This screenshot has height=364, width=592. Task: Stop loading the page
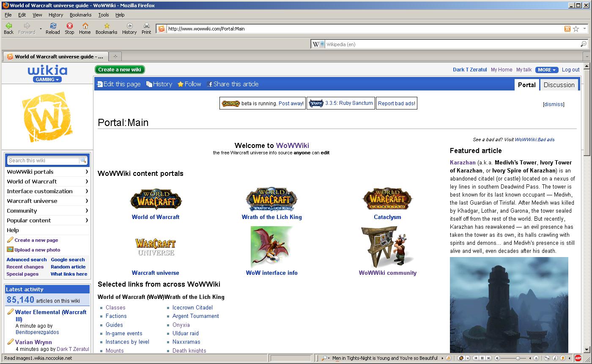tap(69, 29)
